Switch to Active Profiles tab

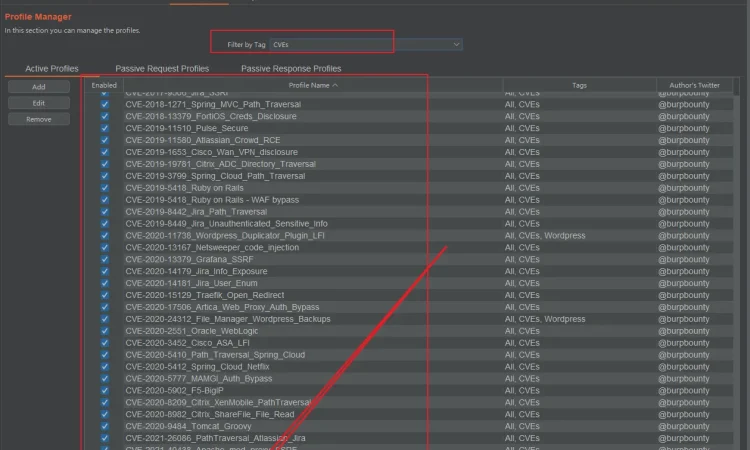coord(52,68)
